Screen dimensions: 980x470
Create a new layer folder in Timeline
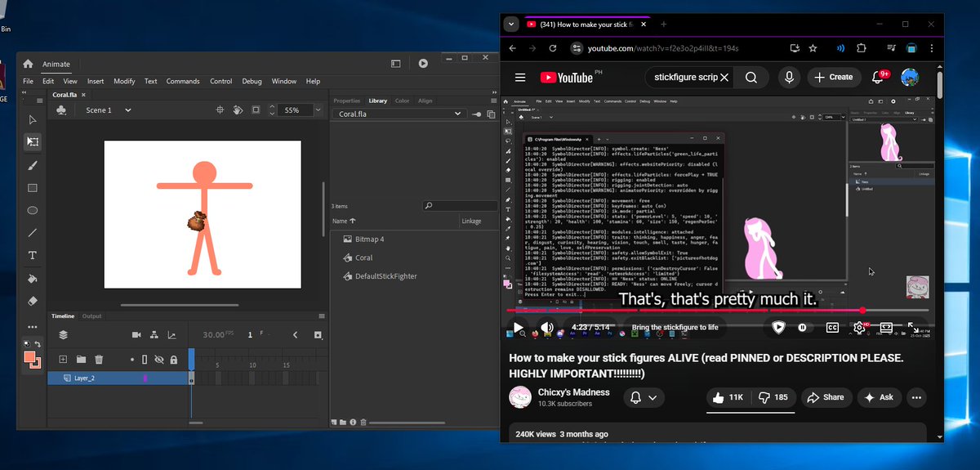[x=81, y=359]
